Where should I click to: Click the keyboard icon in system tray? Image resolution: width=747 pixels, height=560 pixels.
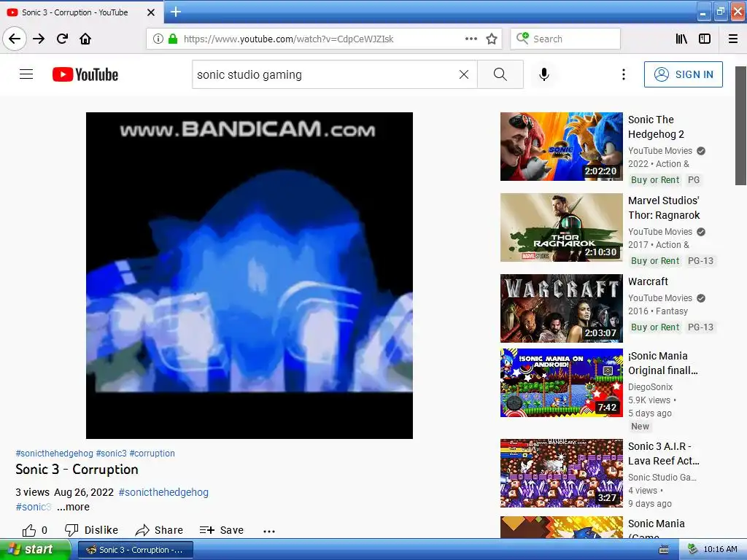pos(663,550)
